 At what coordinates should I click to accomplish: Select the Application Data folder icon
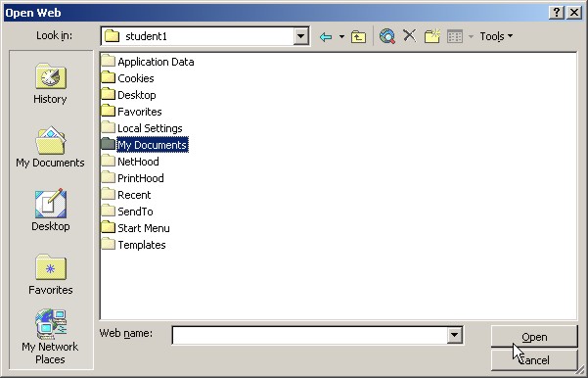point(108,61)
